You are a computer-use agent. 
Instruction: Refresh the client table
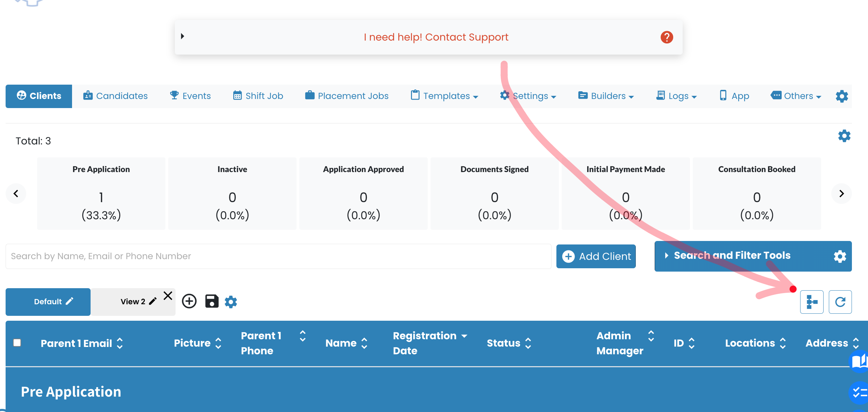coord(840,302)
